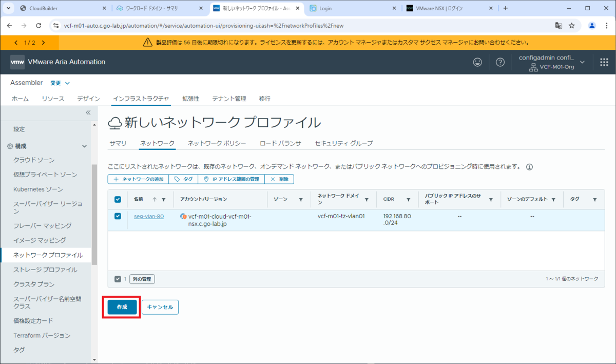
Task: Toggle the select-all header checkbox
Action: click(x=118, y=199)
